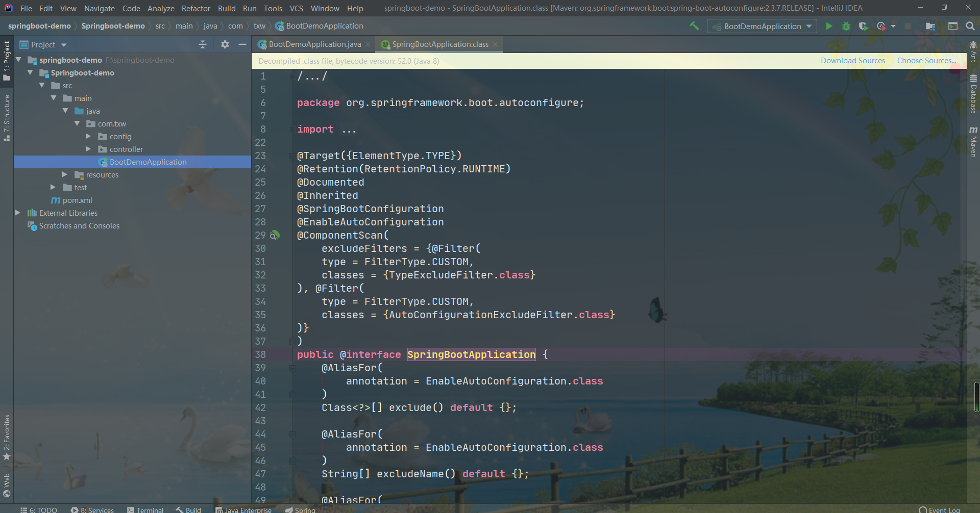Image resolution: width=980 pixels, height=513 pixels.
Task: Expand the controller package
Action: [x=88, y=149]
